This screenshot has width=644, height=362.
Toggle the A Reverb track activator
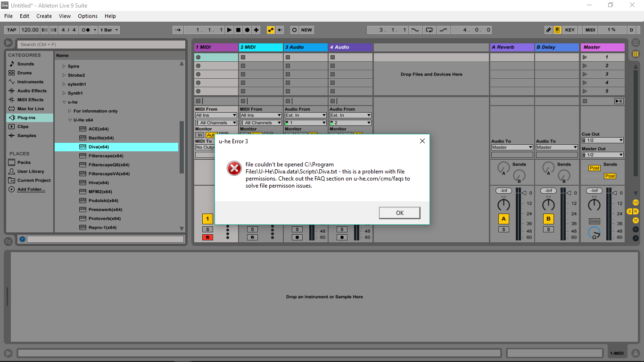pos(504,219)
